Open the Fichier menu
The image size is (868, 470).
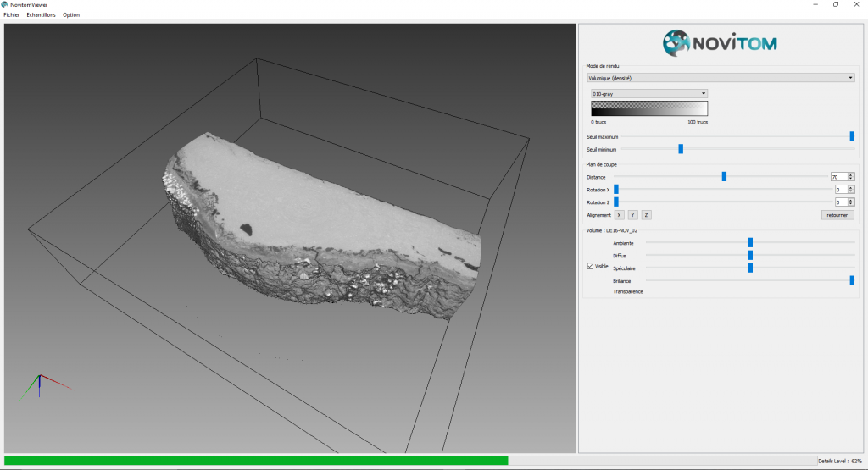11,14
